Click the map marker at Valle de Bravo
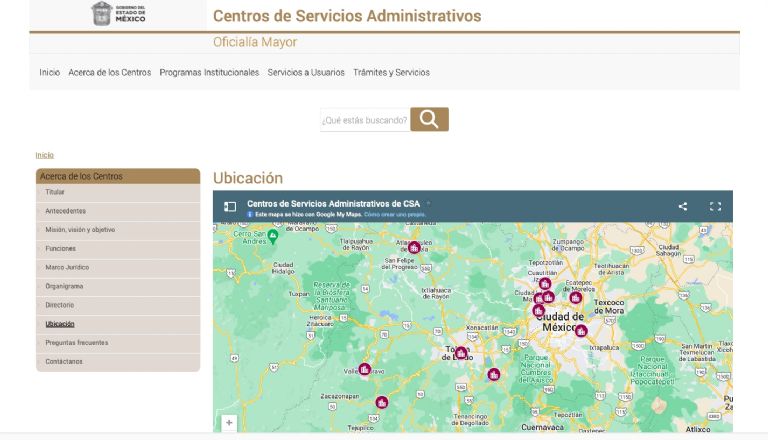The height and width of the screenshot is (440, 768). click(364, 369)
